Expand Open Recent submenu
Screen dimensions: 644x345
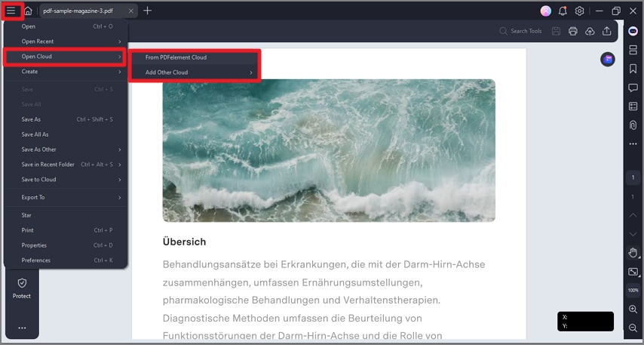click(66, 42)
